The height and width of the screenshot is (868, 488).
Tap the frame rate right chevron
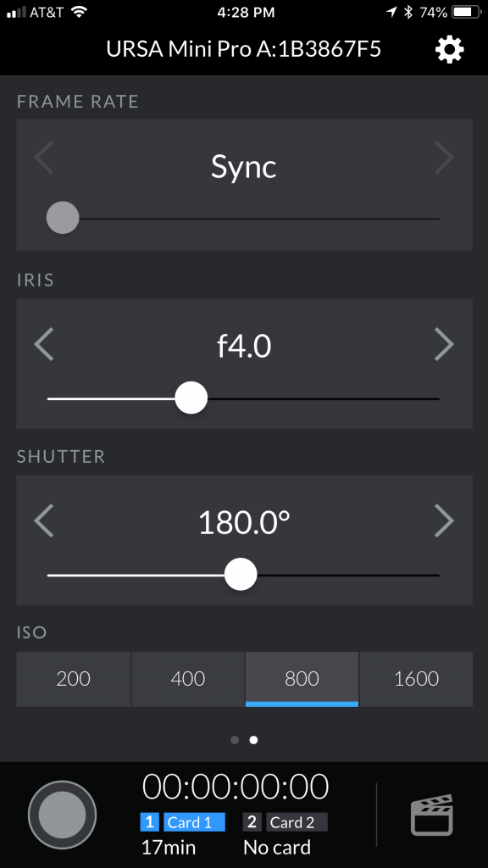click(x=444, y=158)
